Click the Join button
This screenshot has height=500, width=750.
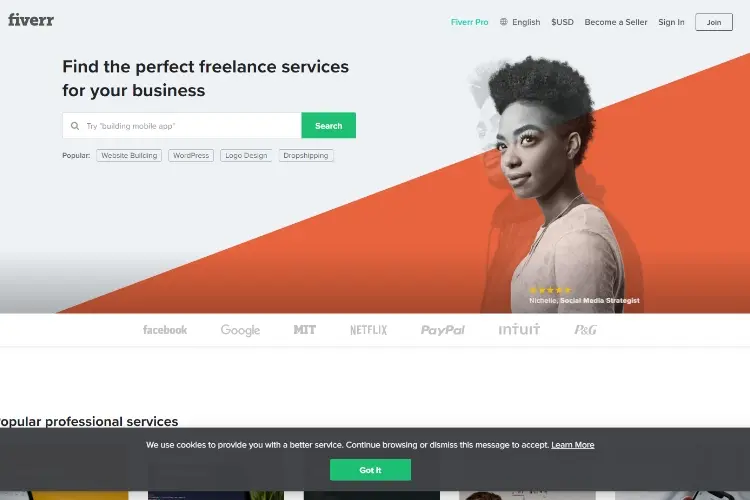[714, 22]
